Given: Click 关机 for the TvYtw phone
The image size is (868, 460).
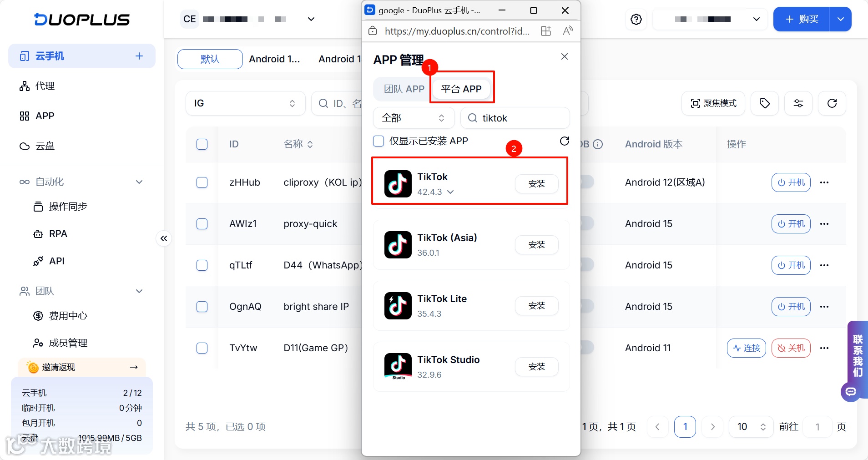Looking at the screenshot, I should 791,348.
